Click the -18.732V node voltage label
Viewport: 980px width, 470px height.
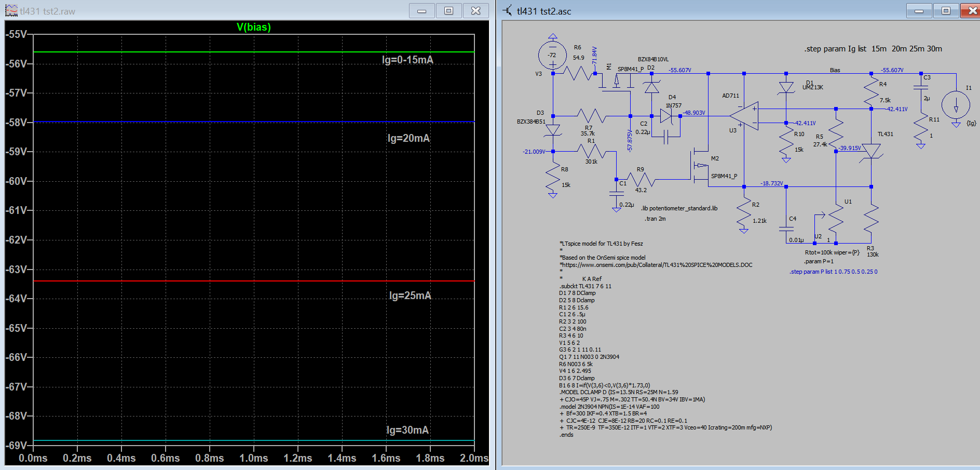[x=771, y=183]
